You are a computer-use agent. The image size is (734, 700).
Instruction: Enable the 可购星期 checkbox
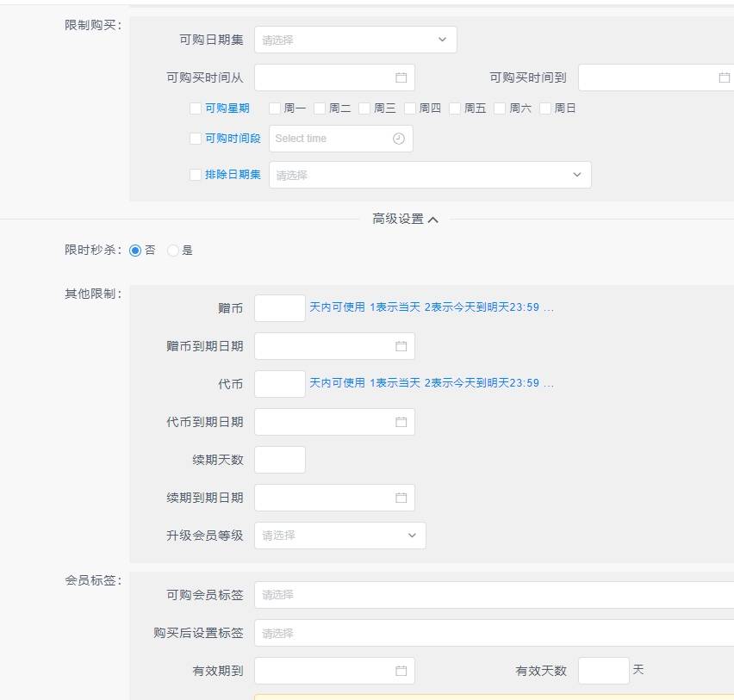[x=196, y=108]
